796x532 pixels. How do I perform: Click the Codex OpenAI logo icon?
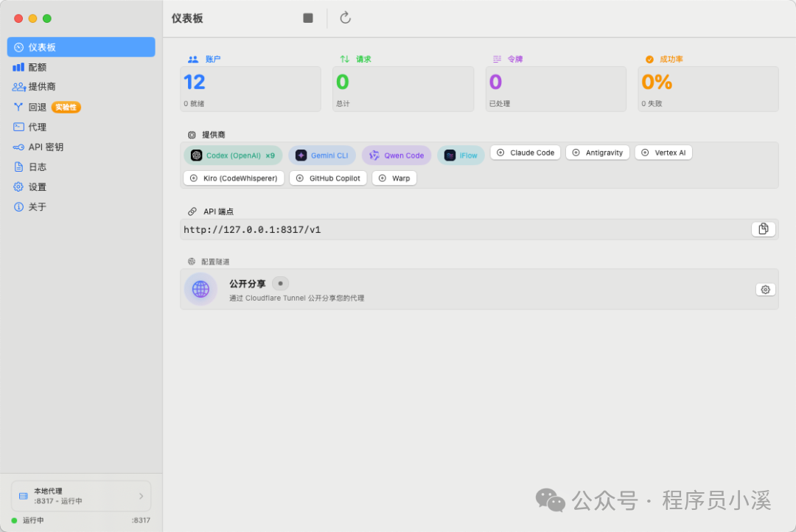(x=197, y=155)
